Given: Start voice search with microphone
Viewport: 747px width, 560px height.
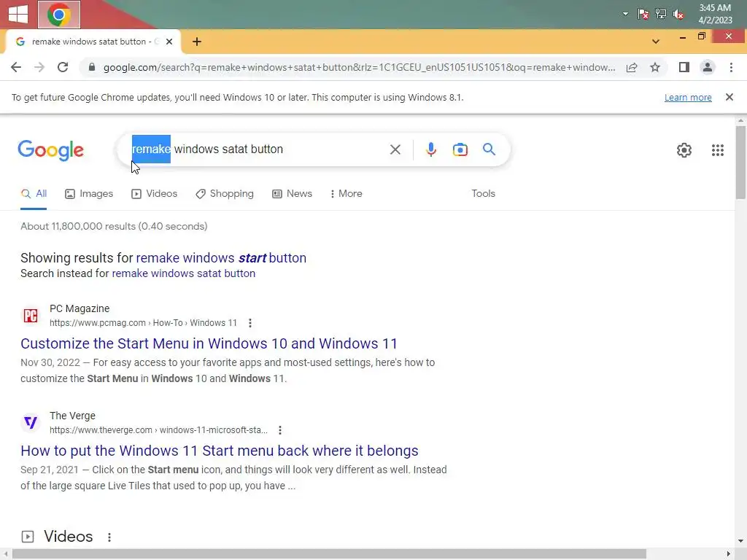Looking at the screenshot, I should (x=430, y=149).
